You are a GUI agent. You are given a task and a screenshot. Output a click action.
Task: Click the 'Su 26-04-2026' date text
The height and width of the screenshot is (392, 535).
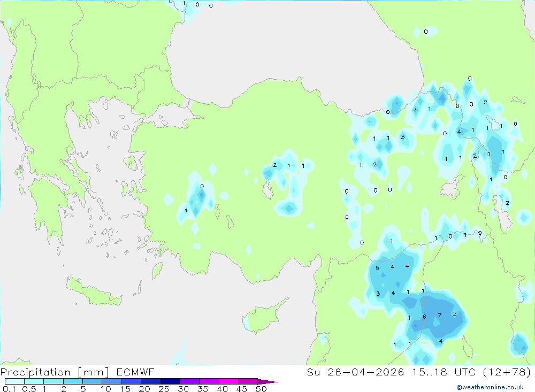(x=356, y=372)
